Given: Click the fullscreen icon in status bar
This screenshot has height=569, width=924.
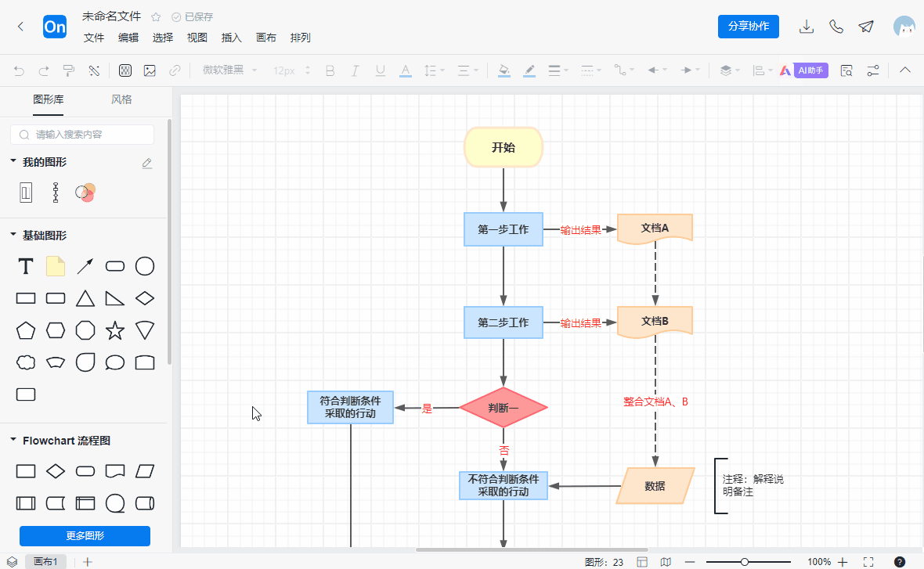Looking at the screenshot, I should tap(868, 562).
